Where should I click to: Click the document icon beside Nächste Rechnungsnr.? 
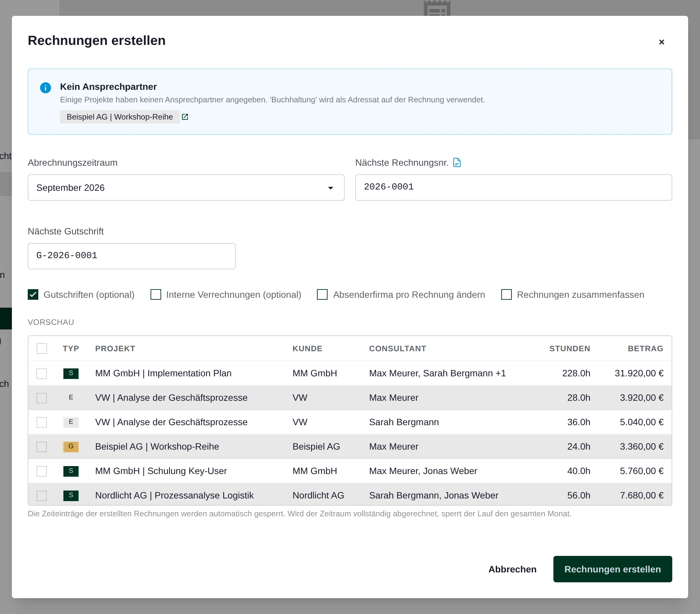pyautogui.click(x=457, y=163)
